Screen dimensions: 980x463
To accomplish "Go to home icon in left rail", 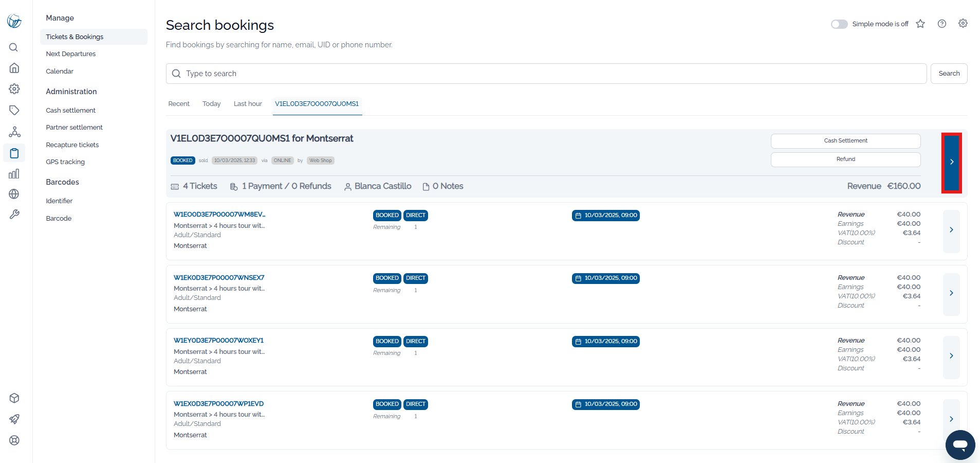I will click(14, 68).
